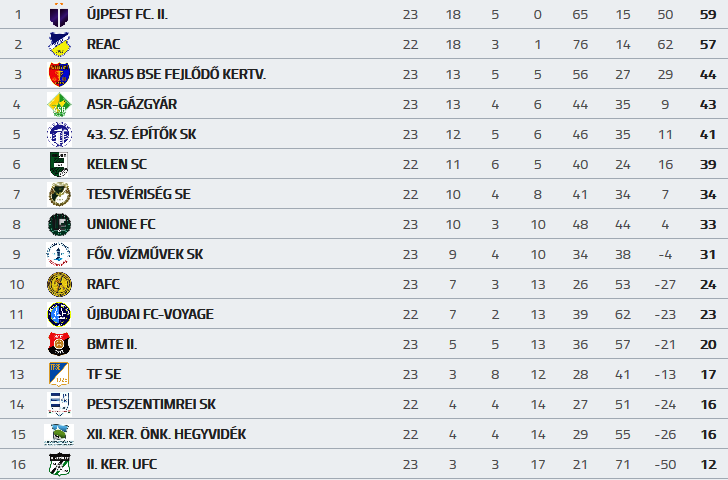The height and width of the screenshot is (480, 728).
Task: Click the ASR-Gázgyár team logo
Action: [60, 104]
